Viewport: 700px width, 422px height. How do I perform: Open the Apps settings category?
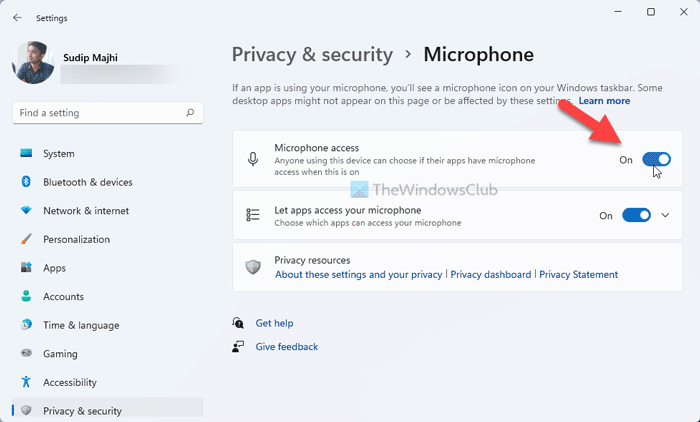click(54, 268)
